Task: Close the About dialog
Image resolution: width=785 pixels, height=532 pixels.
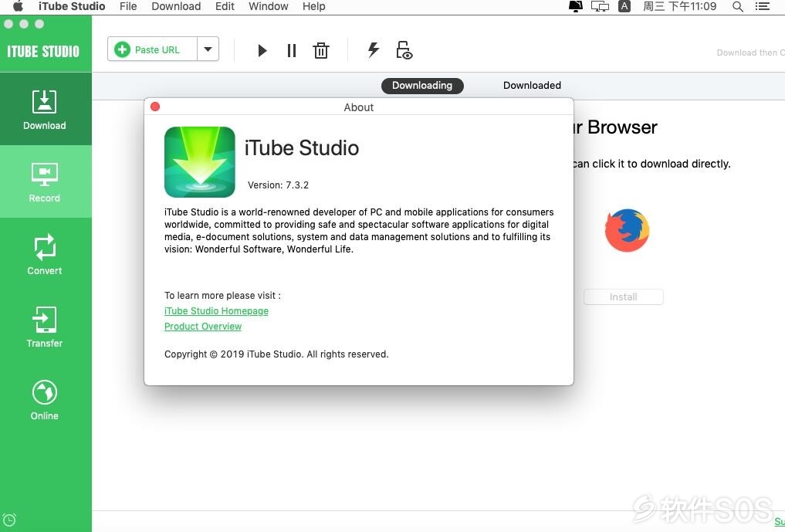Action: tap(155, 107)
